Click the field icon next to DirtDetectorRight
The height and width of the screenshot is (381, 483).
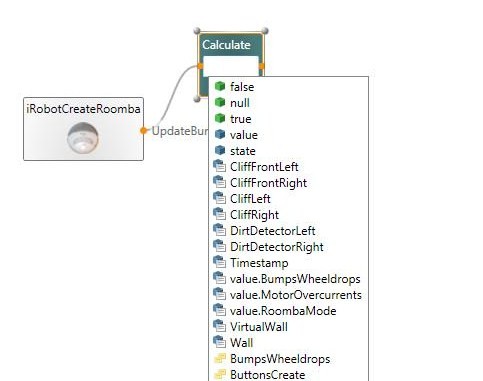point(219,246)
